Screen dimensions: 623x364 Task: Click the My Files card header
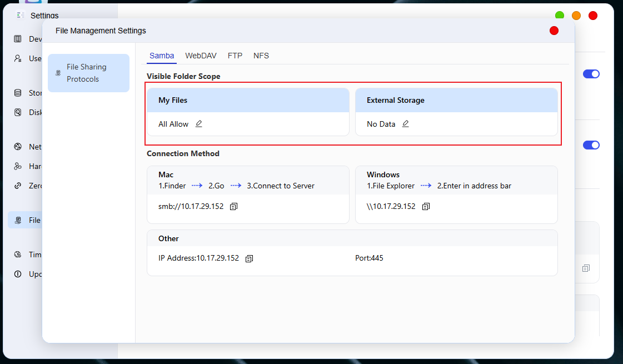[248, 100]
